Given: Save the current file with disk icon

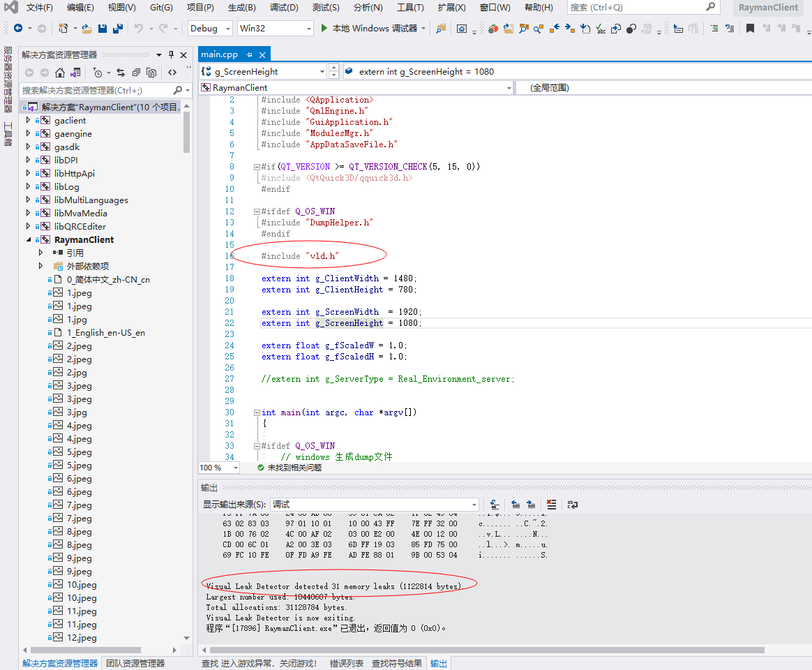Looking at the screenshot, I should pos(103,28).
